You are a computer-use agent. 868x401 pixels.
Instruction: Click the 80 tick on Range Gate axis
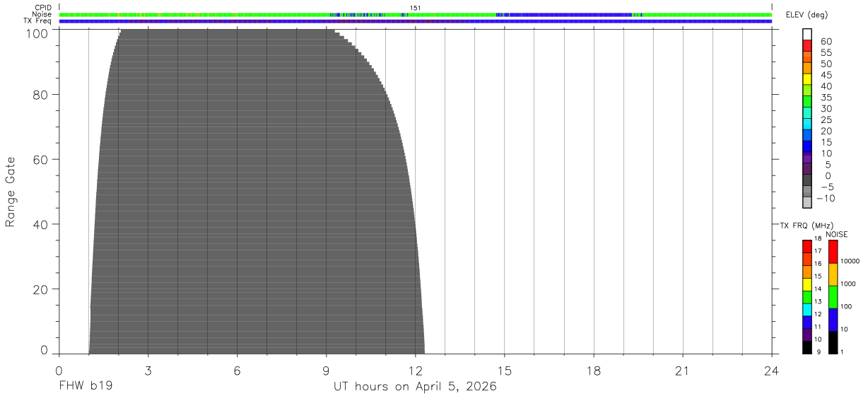click(40, 94)
